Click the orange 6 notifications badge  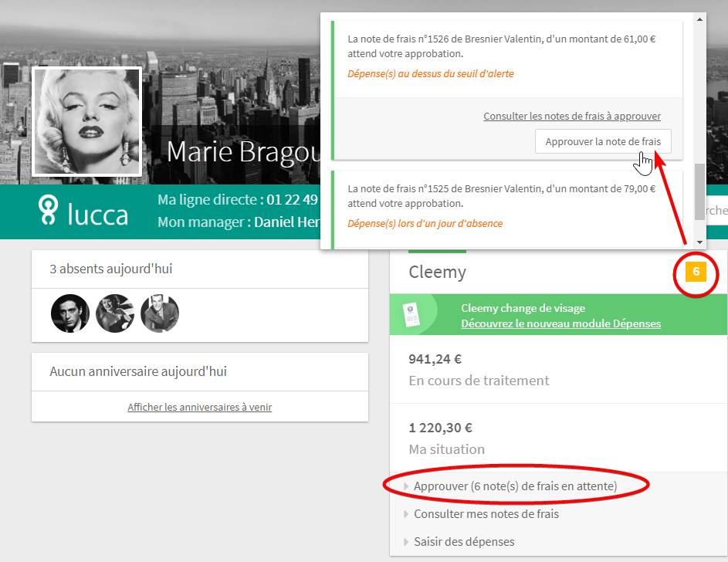coord(696,272)
